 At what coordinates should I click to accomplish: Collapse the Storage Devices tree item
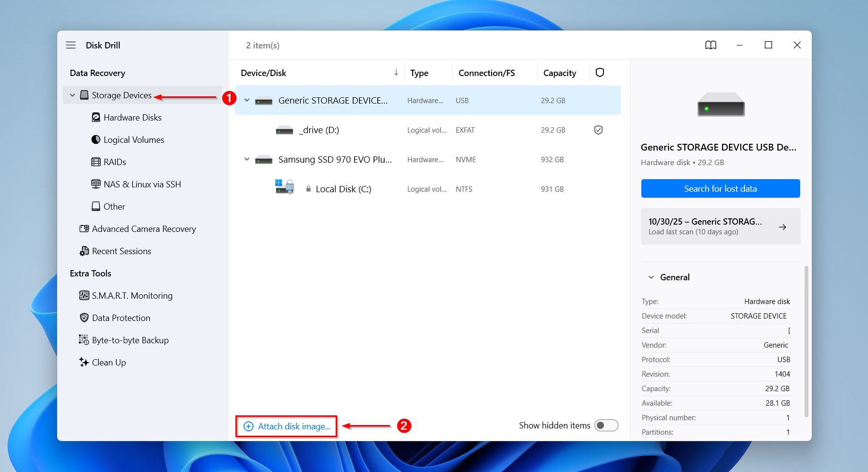tap(72, 95)
